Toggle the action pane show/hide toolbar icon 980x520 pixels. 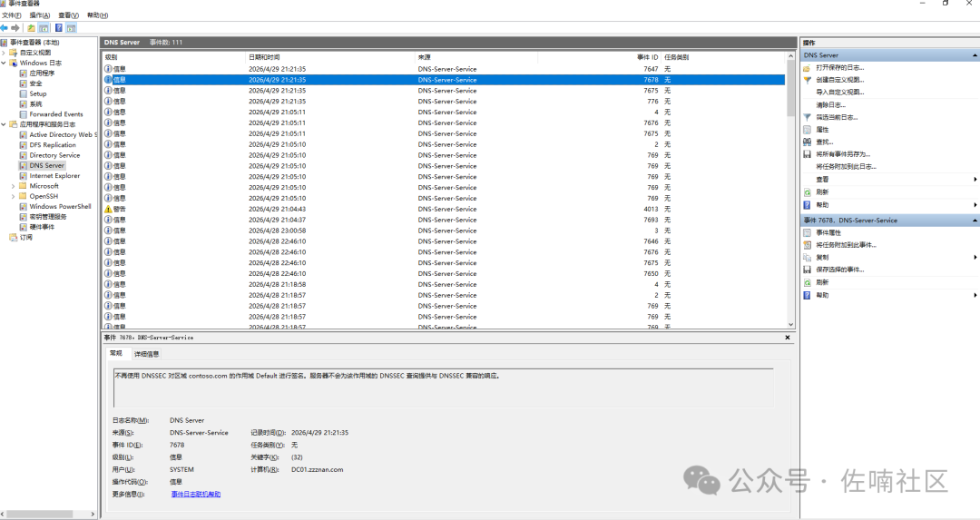(x=72, y=28)
